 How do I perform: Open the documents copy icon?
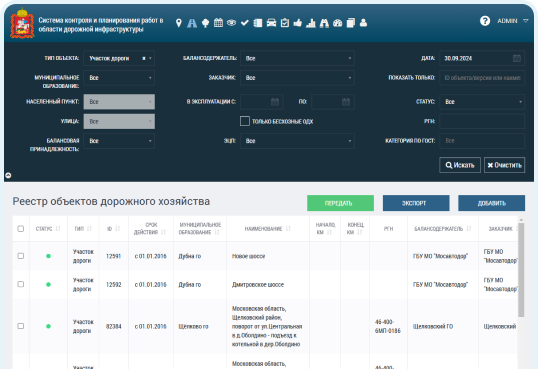[x=351, y=23]
